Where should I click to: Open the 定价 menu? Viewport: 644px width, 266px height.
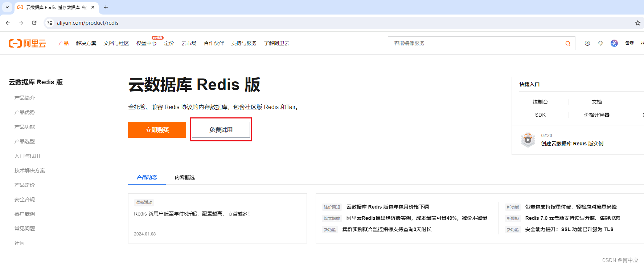coord(169,43)
